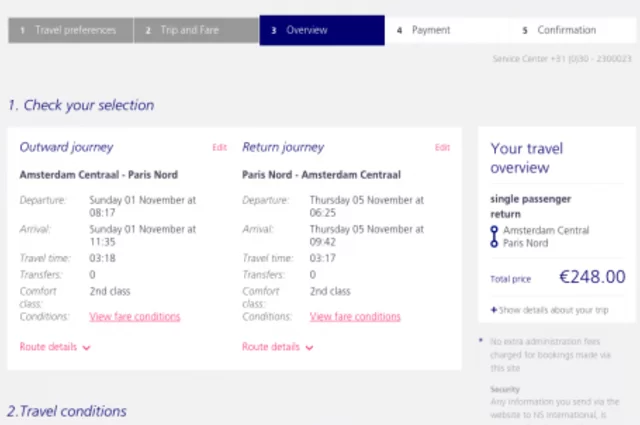
Task: Click the "Travel conditions" section heading
Action: 67,411
